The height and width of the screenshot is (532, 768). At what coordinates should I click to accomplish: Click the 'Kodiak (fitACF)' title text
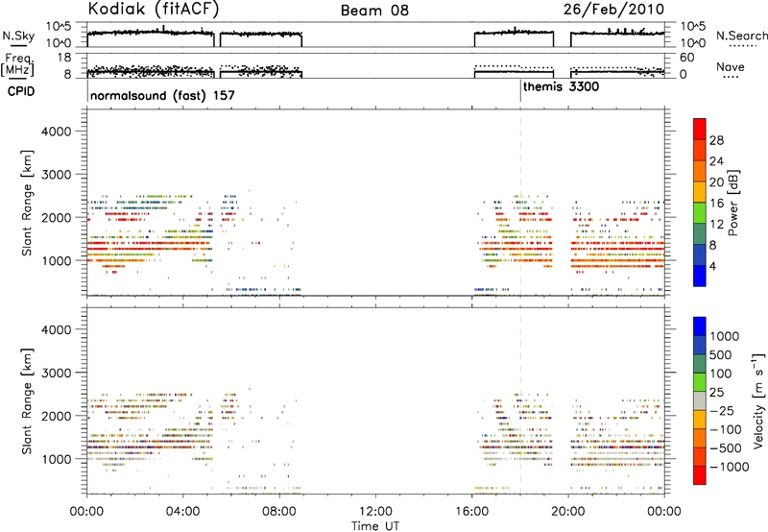(x=154, y=9)
